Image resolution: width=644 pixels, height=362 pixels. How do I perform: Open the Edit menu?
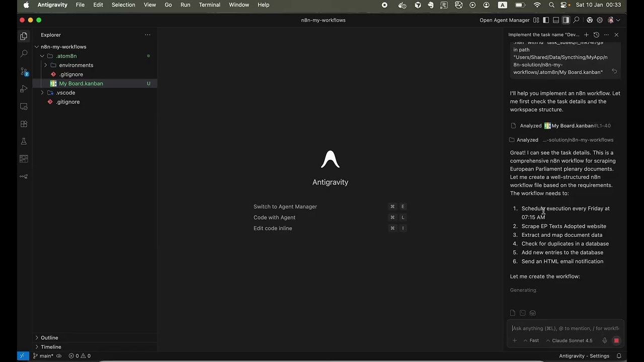[x=98, y=5]
